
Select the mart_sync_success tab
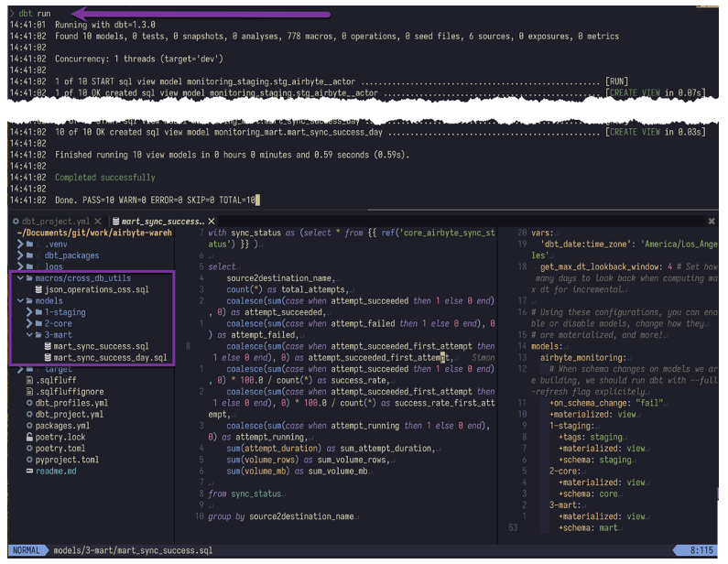(x=156, y=222)
